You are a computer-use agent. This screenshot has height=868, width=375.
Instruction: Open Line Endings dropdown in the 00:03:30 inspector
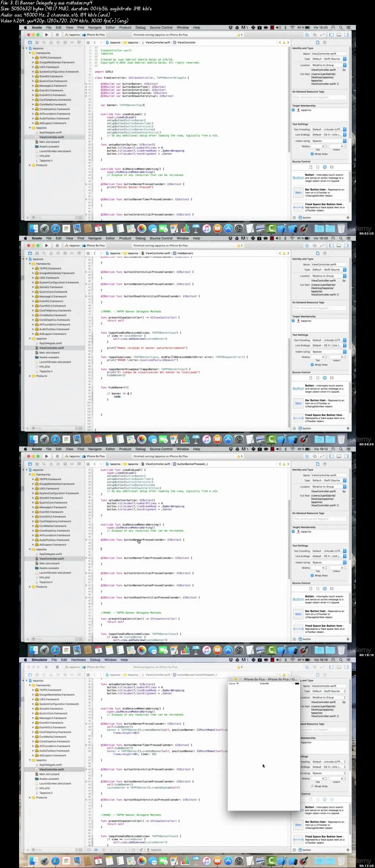tap(329, 135)
